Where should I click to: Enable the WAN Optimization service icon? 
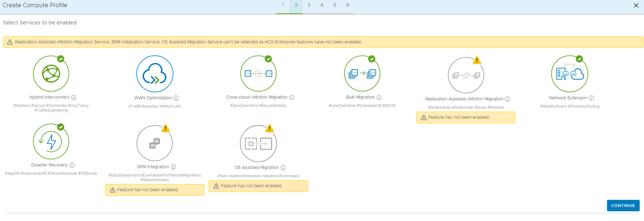[x=155, y=74]
